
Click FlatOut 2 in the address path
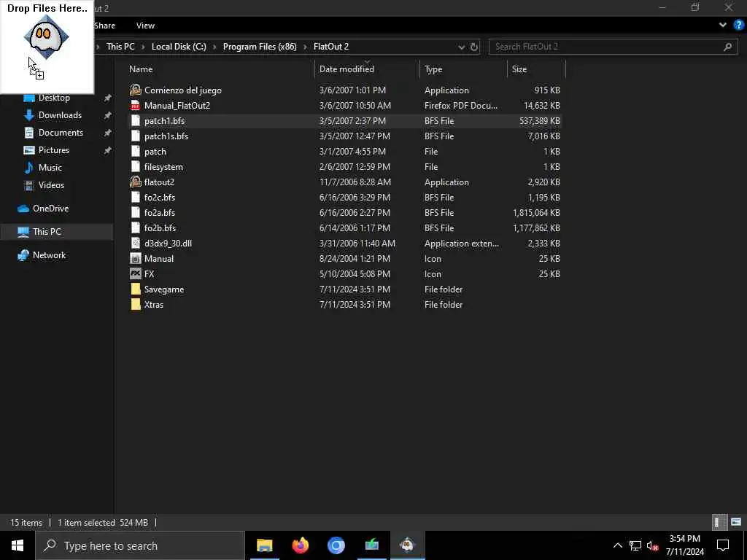(331, 47)
